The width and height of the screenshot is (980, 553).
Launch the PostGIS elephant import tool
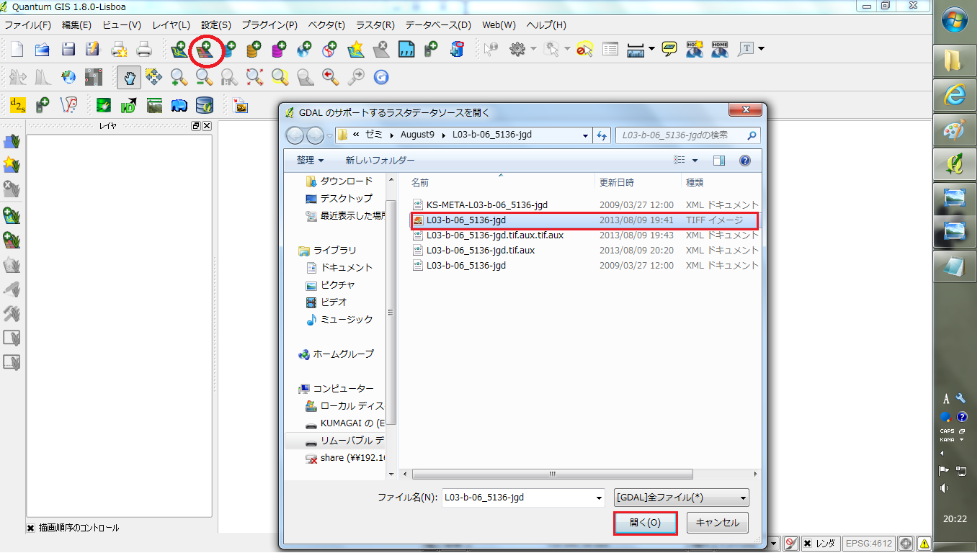click(x=179, y=105)
